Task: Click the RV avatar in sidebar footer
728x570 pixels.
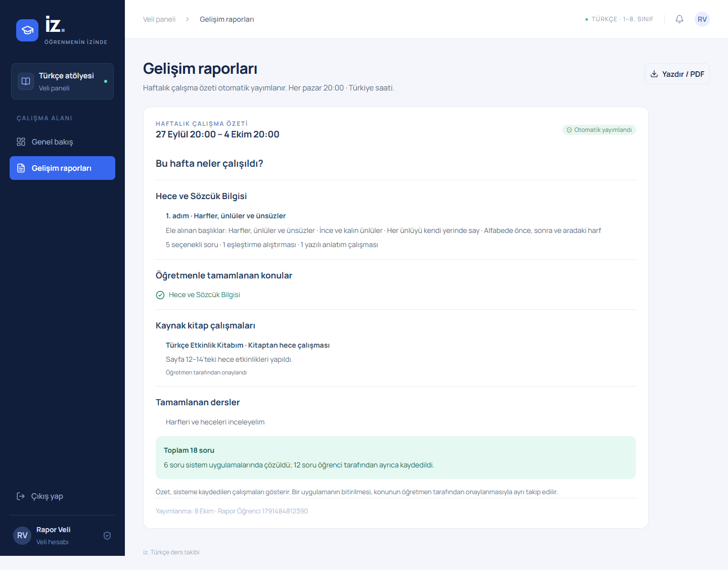Action: click(x=22, y=536)
